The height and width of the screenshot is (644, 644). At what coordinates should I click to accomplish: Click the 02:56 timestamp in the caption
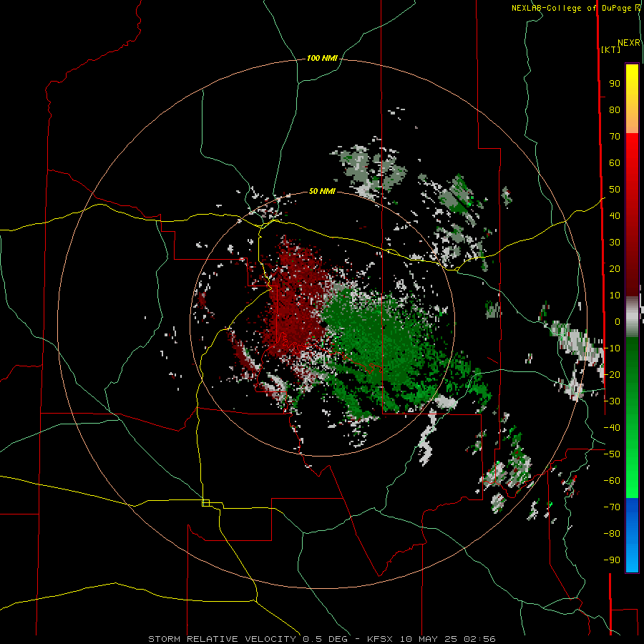point(479,639)
